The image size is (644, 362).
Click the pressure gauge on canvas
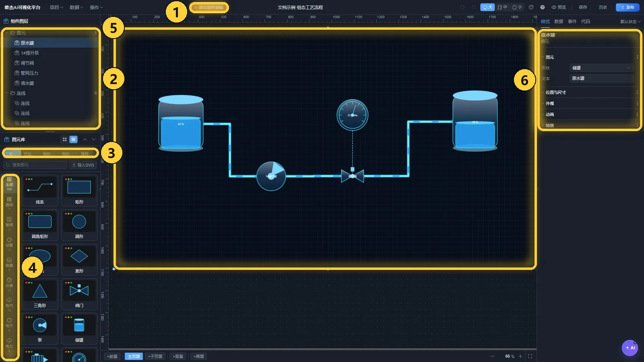click(353, 115)
